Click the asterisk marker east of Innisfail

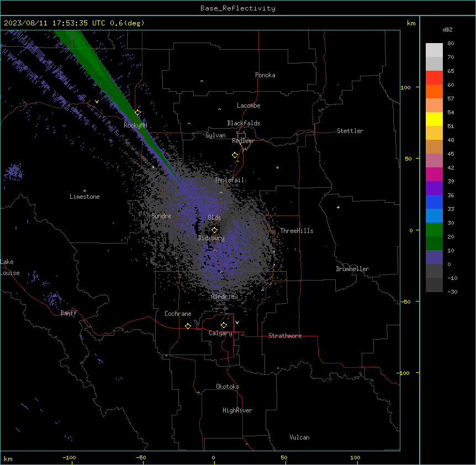(x=277, y=167)
